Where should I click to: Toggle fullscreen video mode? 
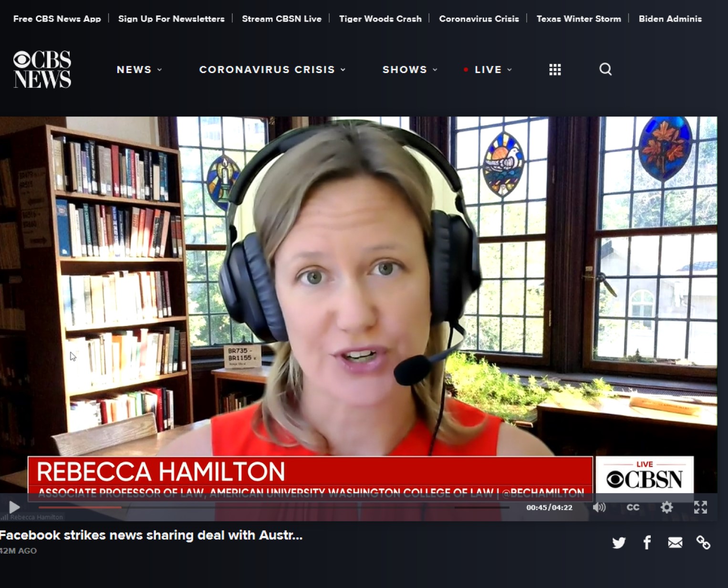(x=700, y=507)
